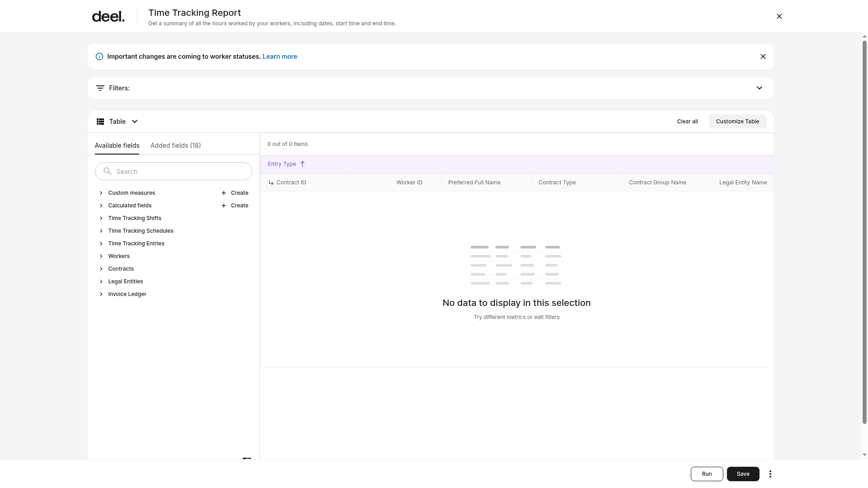Image resolution: width=868 pixels, height=488 pixels.
Task: Open the Table view type dropdown
Action: (x=118, y=122)
